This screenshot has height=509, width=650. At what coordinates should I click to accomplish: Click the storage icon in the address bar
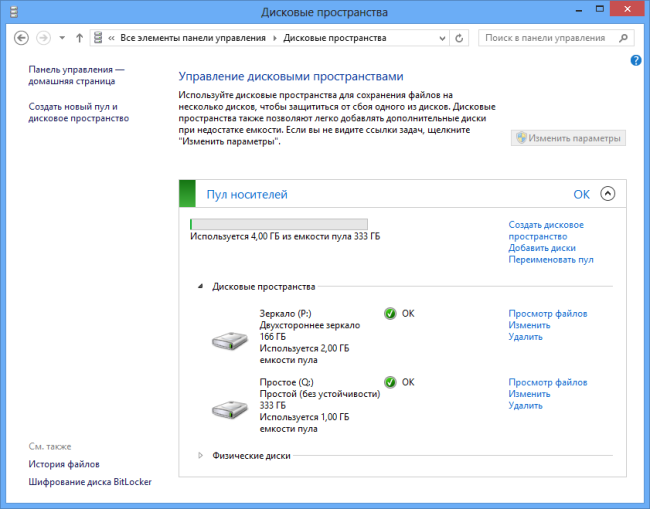[98, 38]
